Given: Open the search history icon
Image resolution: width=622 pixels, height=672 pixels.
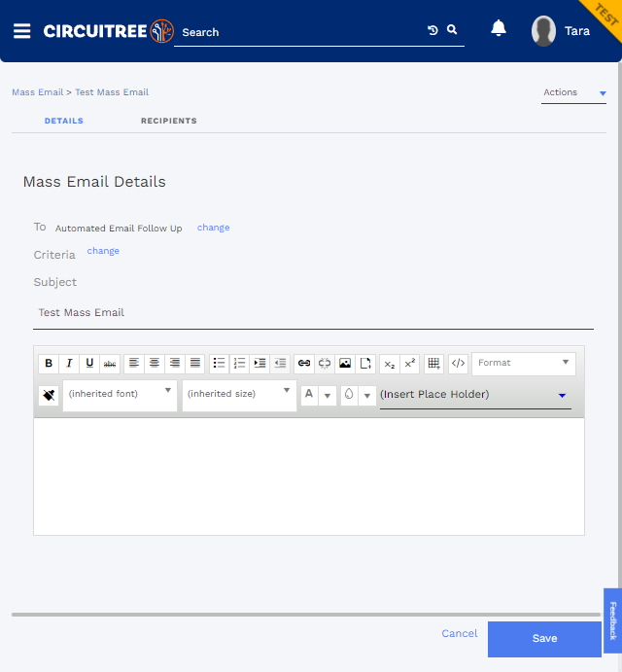Looking at the screenshot, I should [x=432, y=30].
